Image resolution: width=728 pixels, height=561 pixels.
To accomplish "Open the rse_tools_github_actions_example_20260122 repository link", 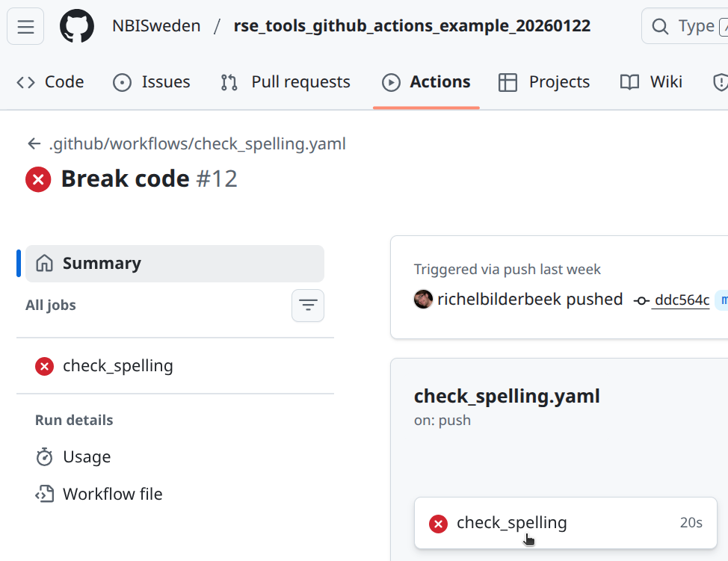I will [412, 26].
